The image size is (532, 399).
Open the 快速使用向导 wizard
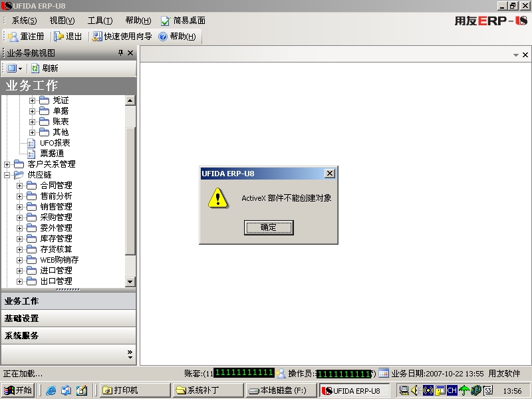pyautogui.click(x=122, y=37)
